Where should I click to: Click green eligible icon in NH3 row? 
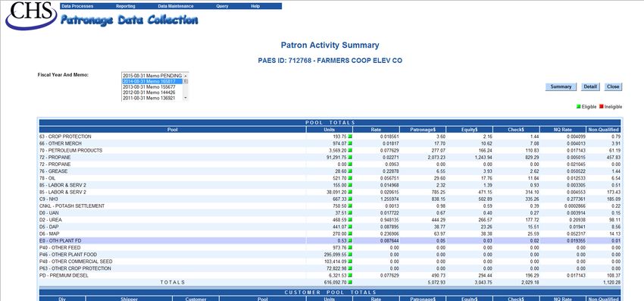(350, 199)
